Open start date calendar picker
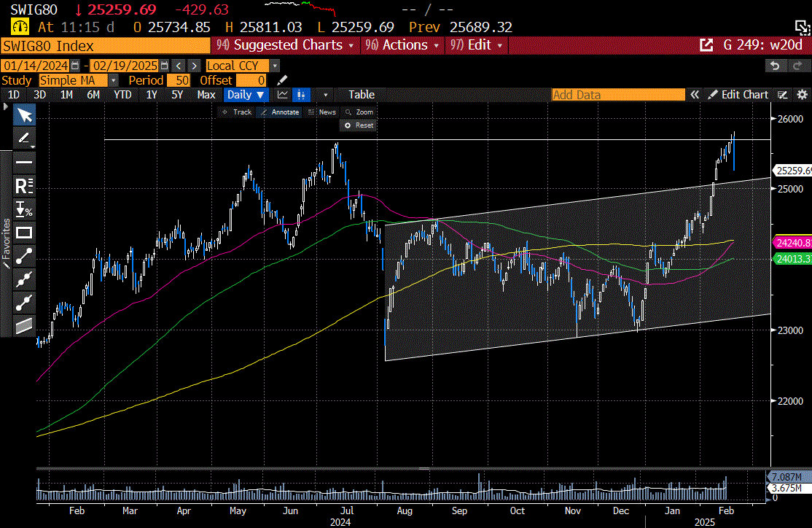 point(75,66)
